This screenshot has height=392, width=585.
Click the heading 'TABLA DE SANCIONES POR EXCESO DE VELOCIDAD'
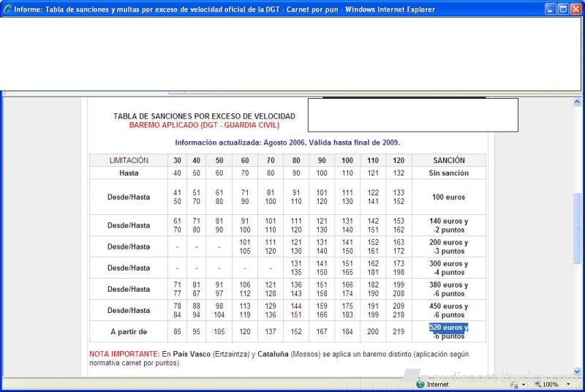[x=205, y=116]
